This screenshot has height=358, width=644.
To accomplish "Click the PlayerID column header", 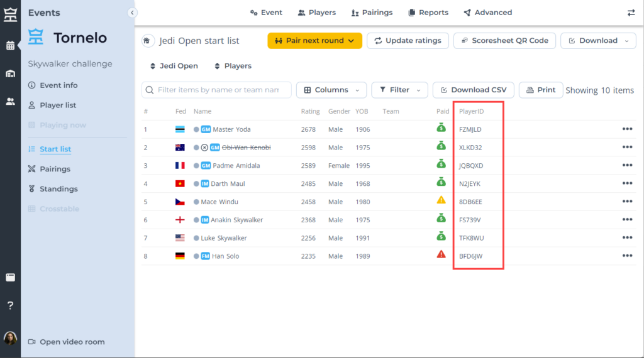I will point(471,112).
